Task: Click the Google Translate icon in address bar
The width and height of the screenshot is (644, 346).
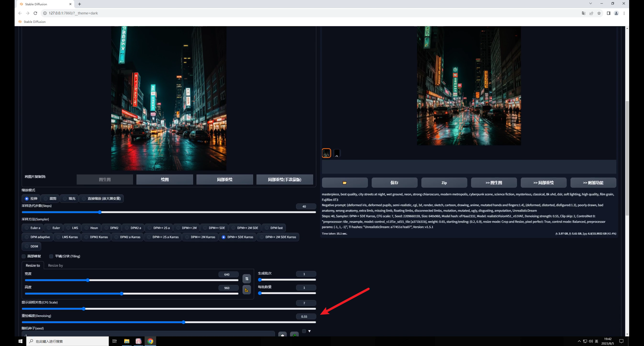Action: (583, 13)
